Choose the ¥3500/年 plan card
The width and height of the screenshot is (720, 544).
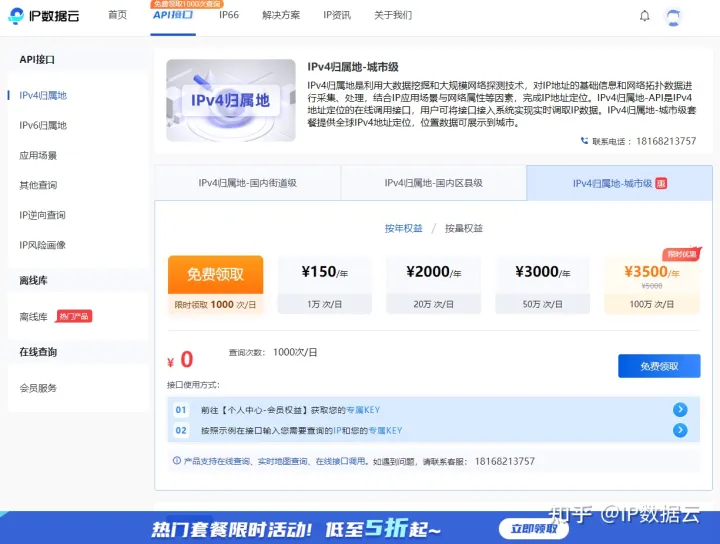tap(652, 285)
